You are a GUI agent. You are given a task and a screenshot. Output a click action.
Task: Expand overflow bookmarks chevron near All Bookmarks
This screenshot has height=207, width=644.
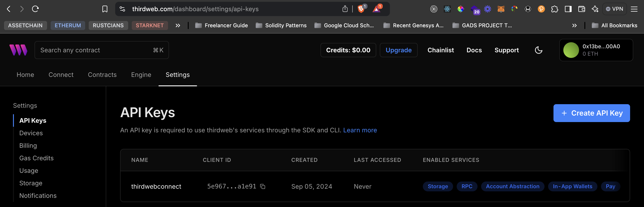pos(575,25)
